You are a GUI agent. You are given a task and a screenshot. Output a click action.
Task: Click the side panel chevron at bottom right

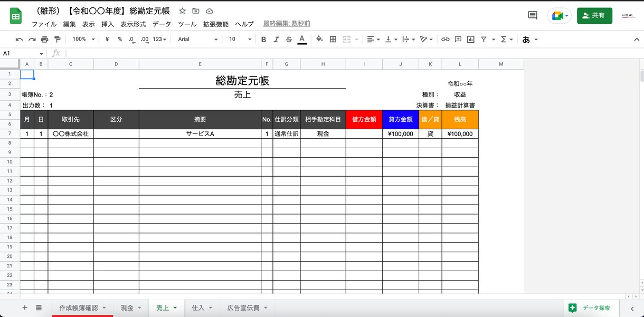pyautogui.click(x=632, y=309)
